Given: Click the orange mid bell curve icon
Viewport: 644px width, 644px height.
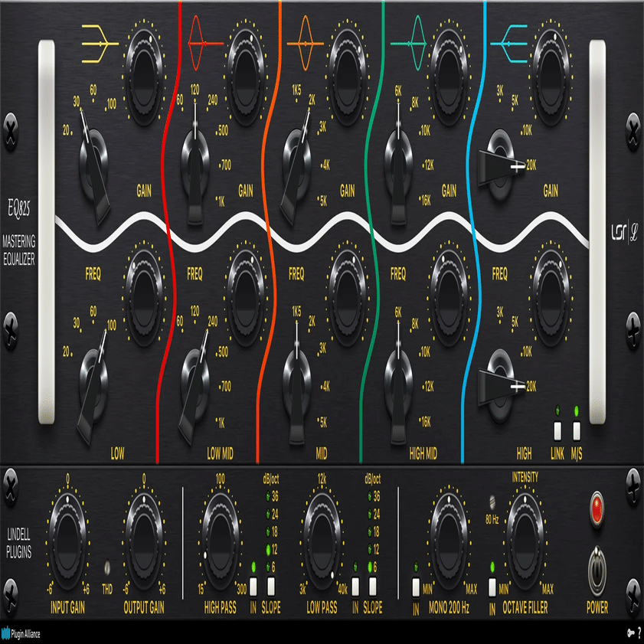Looking at the screenshot, I should point(306,43).
